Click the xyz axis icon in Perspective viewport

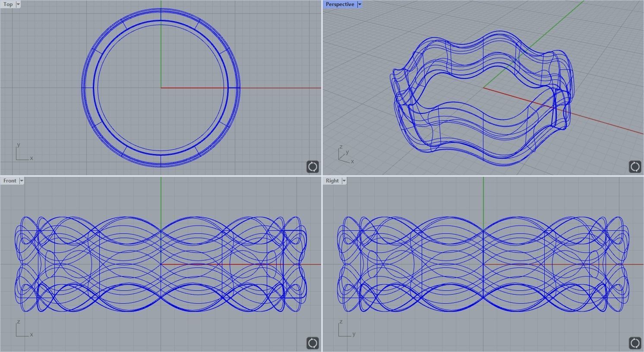coord(346,155)
